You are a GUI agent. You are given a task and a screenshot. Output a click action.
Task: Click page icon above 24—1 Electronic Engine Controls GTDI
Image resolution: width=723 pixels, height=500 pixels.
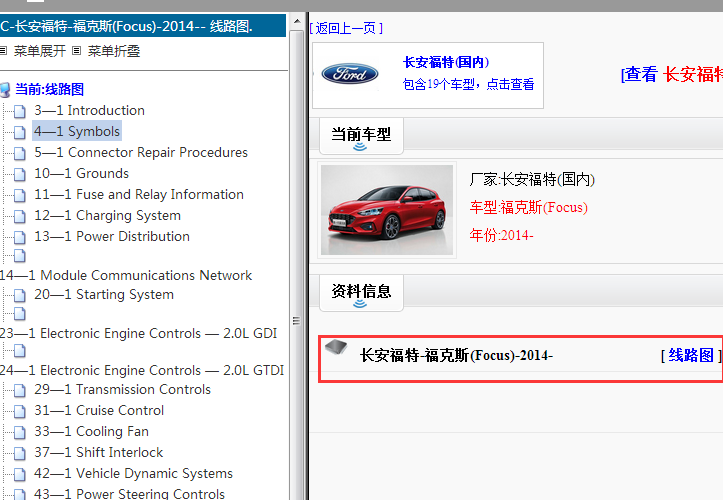(x=19, y=351)
